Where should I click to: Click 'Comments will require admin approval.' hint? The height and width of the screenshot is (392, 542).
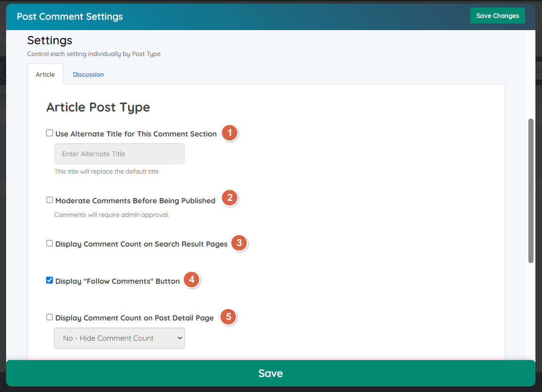pyautogui.click(x=112, y=215)
